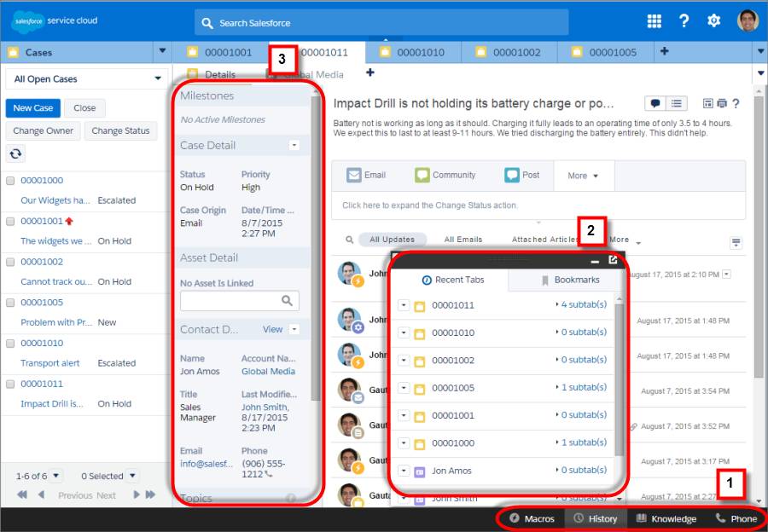
Task: Click the printable view printer icon
Action: (x=722, y=103)
